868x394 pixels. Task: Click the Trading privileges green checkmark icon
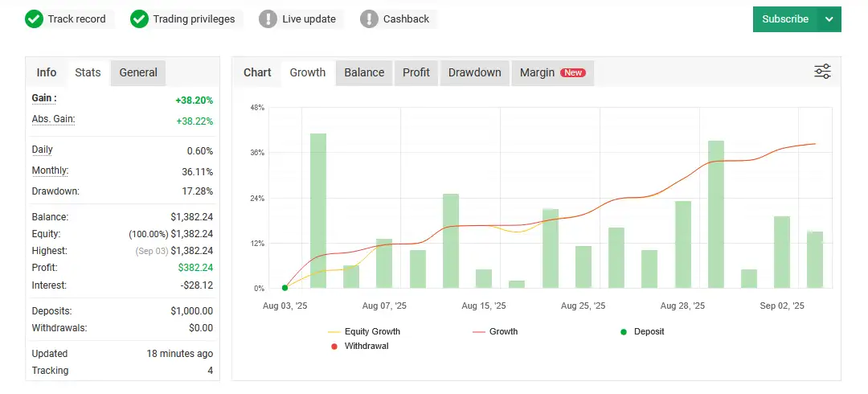(139, 19)
